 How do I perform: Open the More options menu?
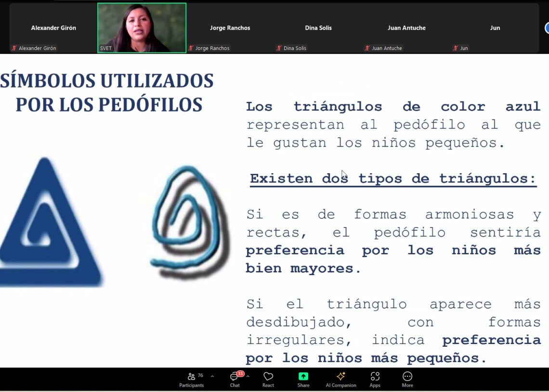point(407,379)
